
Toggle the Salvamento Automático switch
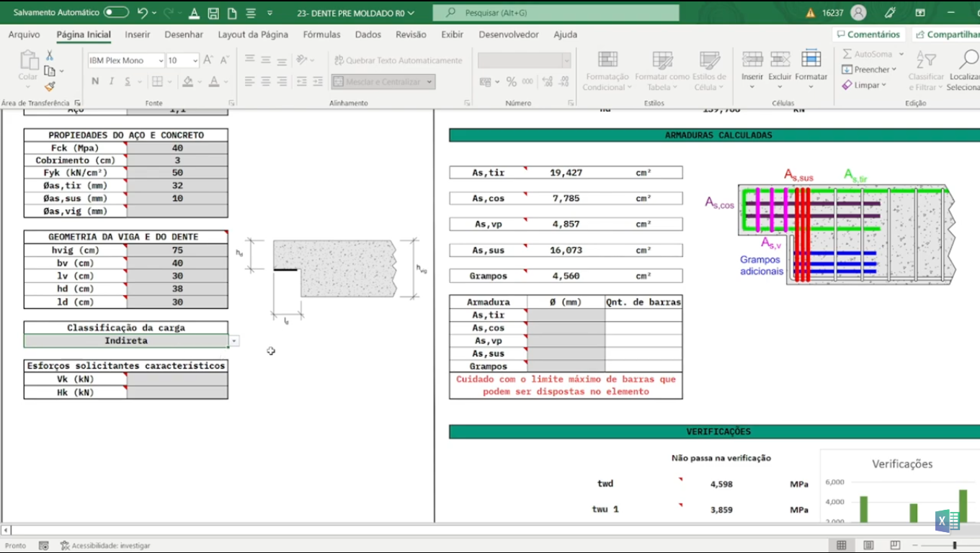pos(115,13)
